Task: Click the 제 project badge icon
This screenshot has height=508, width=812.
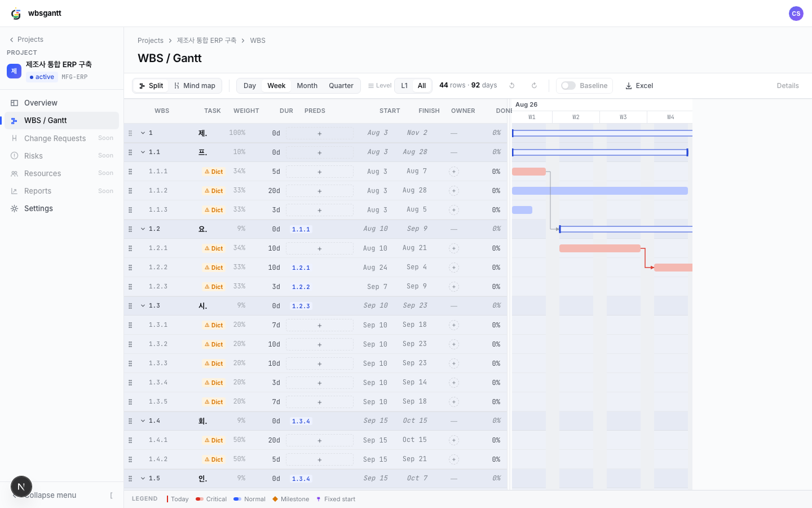Action: (x=14, y=71)
